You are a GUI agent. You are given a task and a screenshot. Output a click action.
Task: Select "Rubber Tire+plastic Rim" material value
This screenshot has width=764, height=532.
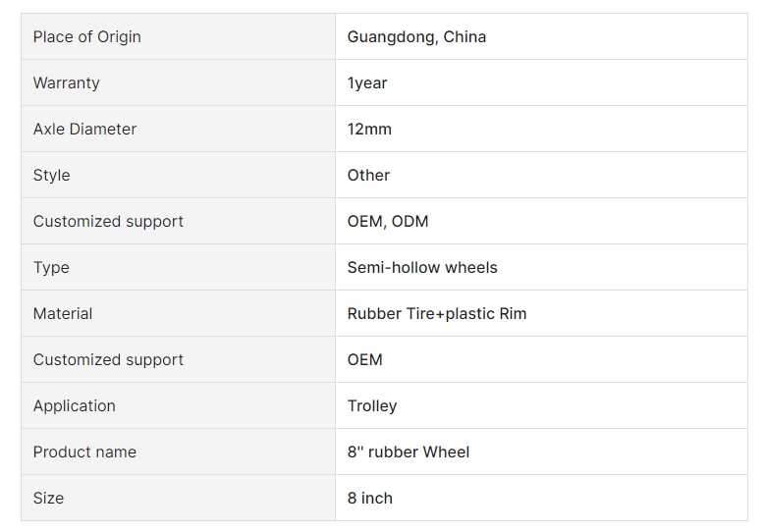coord(437,314)
